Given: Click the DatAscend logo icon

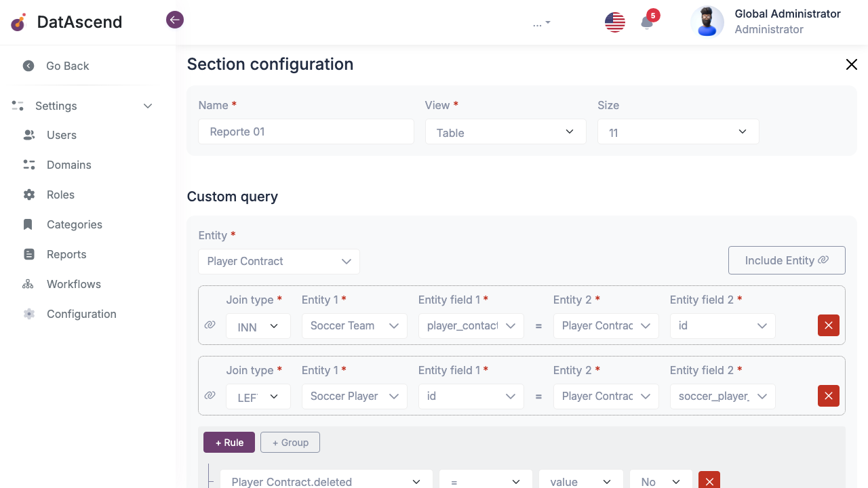Looking at the screenshot, I should 18,22.
